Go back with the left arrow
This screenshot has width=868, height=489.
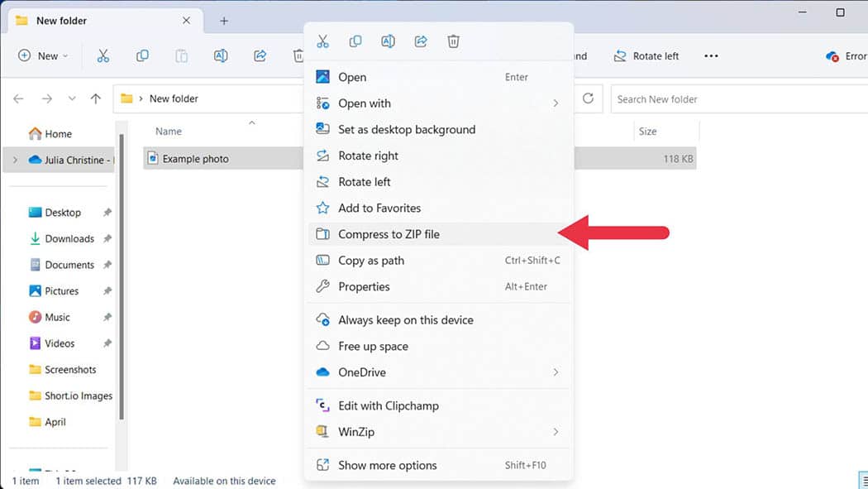[x=18, y=98]
